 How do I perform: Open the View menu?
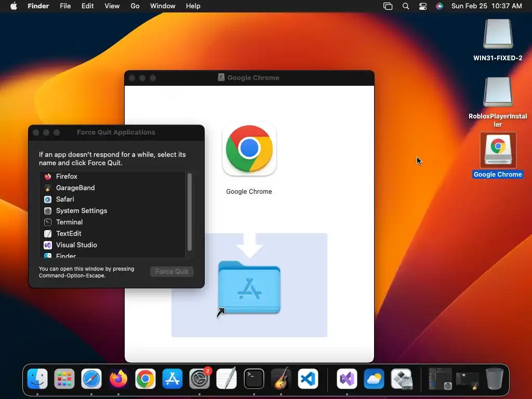coord(112,6)
